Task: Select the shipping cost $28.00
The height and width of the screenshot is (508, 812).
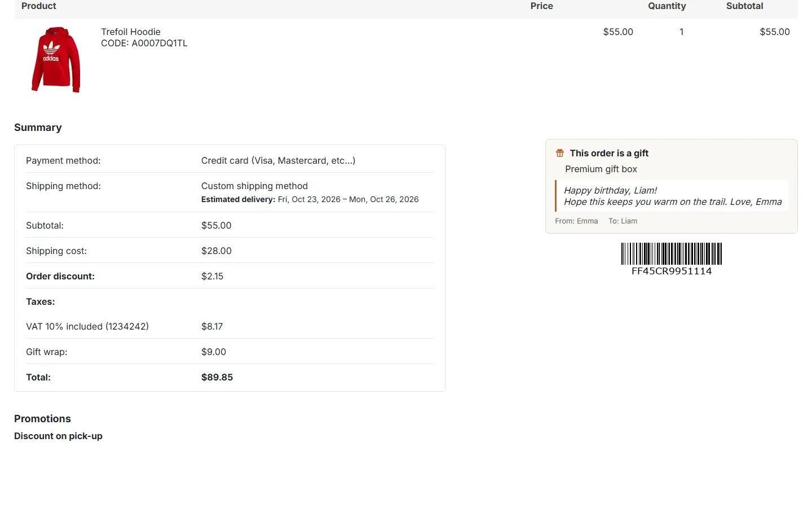Action: (217, 251)
